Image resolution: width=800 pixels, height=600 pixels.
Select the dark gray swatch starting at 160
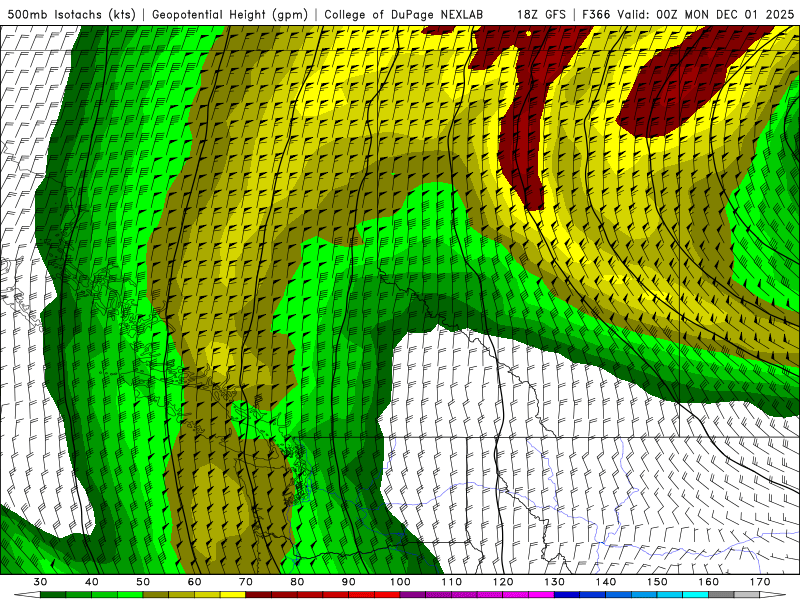coord(721,594)
